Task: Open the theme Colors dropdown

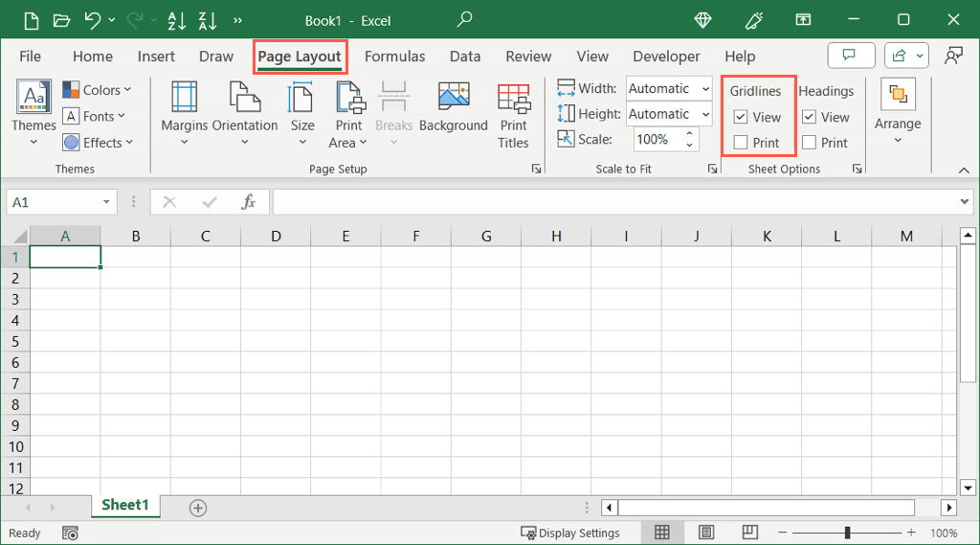Action: tap(98, 90)
